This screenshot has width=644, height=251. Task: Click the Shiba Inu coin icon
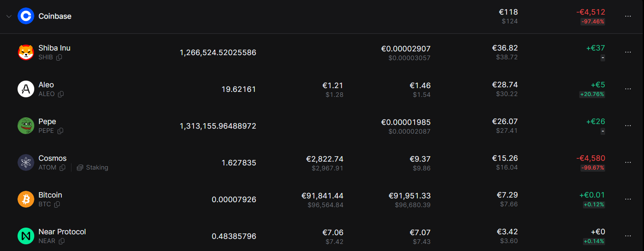pos(25,52)
